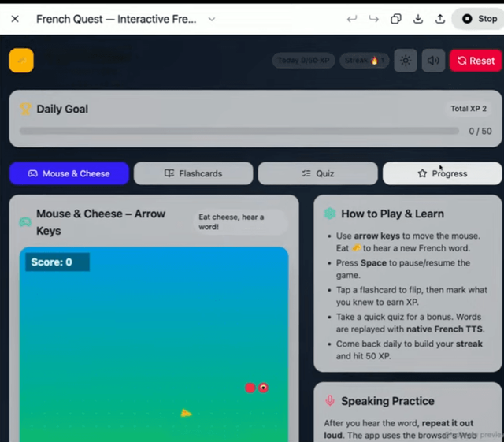Click the yellow French Quest logo icon
Image resolution: width=504 pixels, height=442 pixels.
click(21, 61)
